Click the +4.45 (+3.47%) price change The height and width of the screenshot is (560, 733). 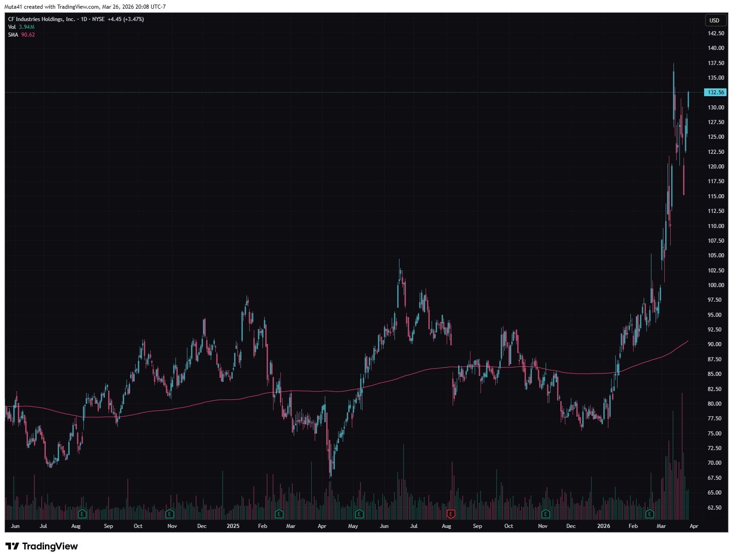click(126, 19)
